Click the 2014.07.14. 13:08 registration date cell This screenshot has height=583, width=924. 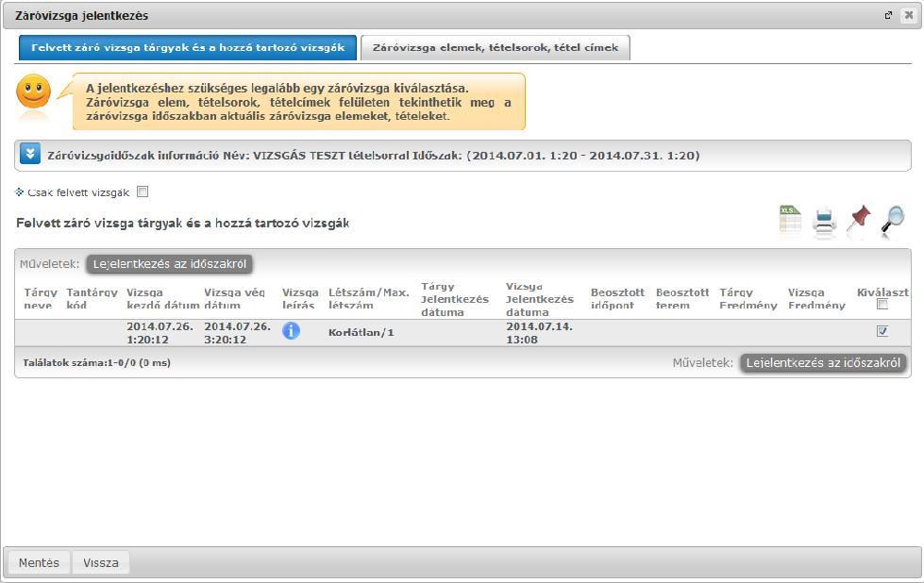coord(539,333)
